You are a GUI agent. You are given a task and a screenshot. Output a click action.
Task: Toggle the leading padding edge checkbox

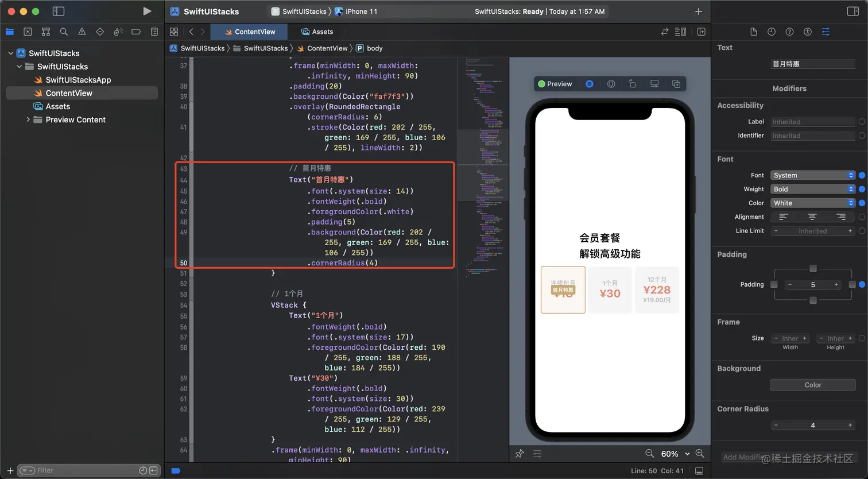coord(774,285)
